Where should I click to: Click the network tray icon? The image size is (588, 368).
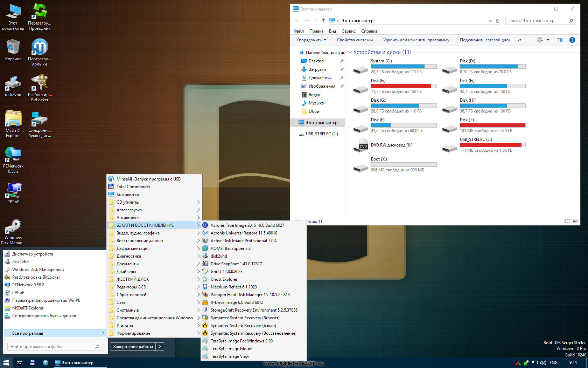535,363
